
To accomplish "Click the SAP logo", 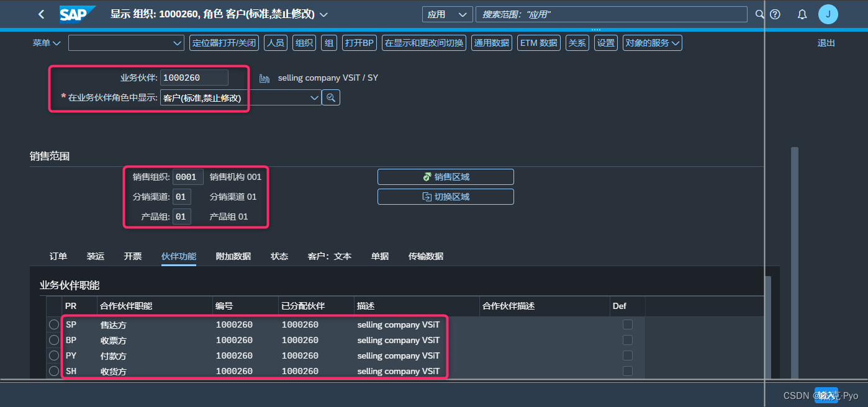I will coord(78,14).
